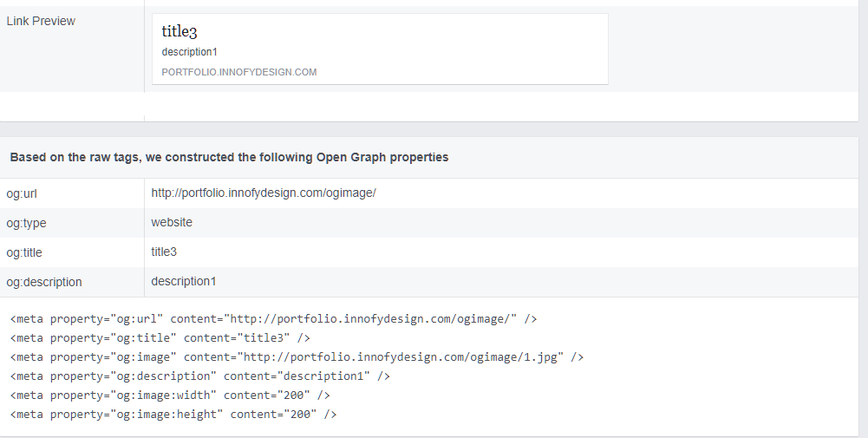The width and height of the screenshot is (868, 438).
Task: Click the og:description property label
Action: [x=44, y=282]
